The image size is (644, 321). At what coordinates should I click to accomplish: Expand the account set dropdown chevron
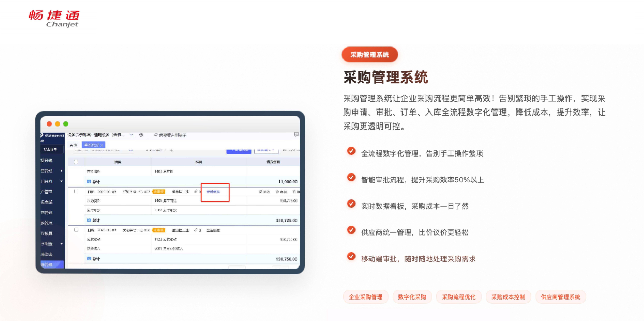click(x=131, y=135)
